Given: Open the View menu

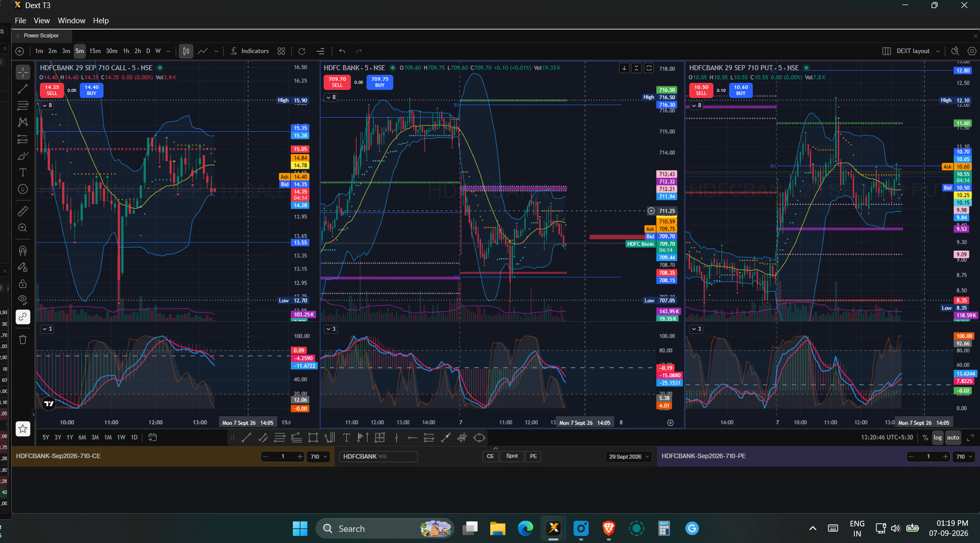Looking at the screenshot, I should click(42, 20).
